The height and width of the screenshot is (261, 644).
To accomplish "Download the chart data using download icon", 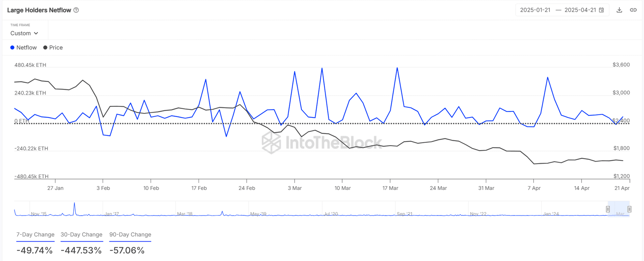I will 619,10.
